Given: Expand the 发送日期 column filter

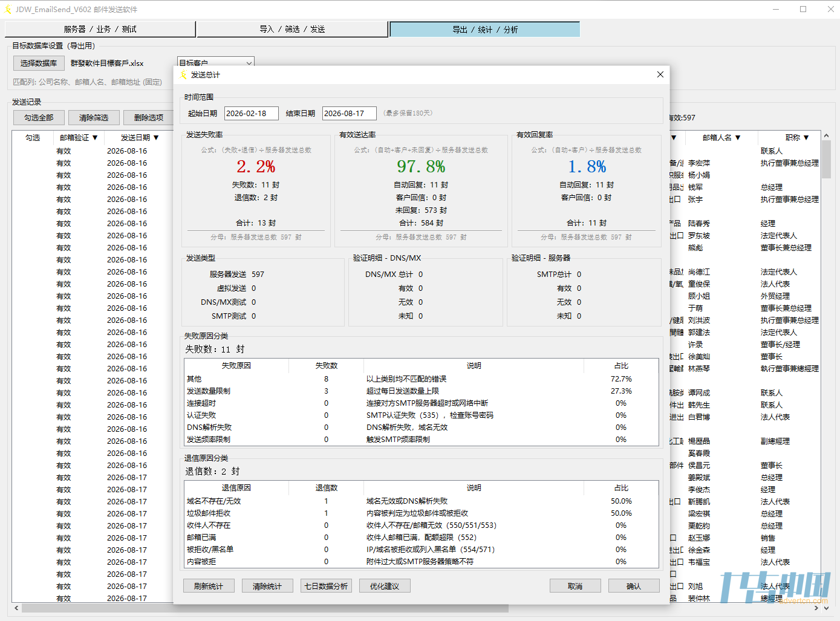Looking at the screenshot, I should [156, 138].
